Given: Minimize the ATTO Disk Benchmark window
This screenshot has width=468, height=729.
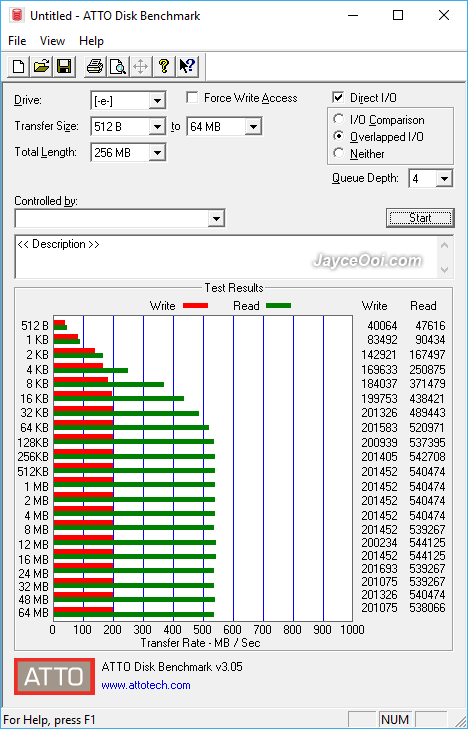Looking at the screenshot, I should coord(354,15).
